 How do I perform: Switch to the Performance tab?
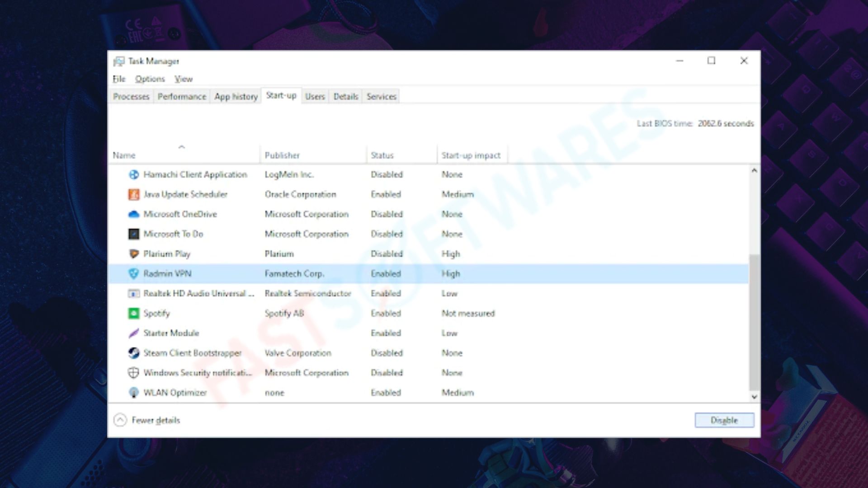click(x=182, y=96)
